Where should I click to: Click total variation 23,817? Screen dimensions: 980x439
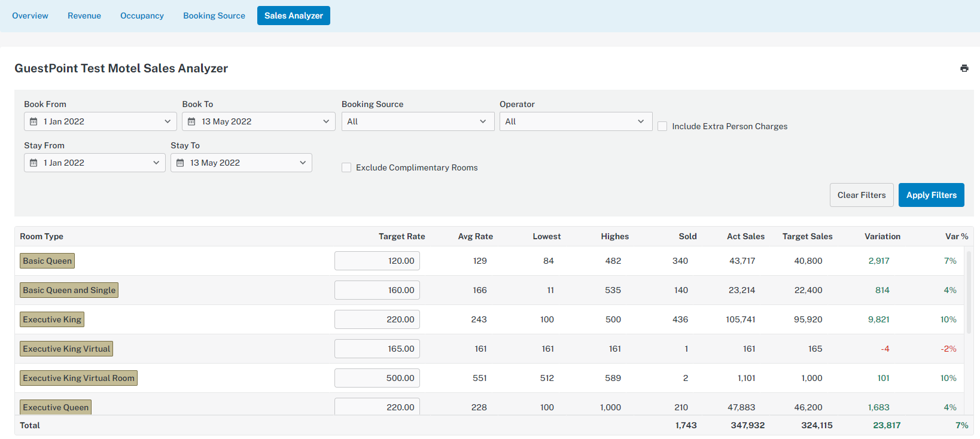(x=887, y=425)
